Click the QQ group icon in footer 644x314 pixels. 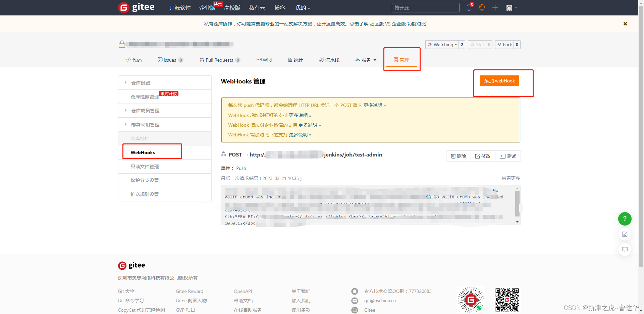pyautogui.click(x=355, y=291)
